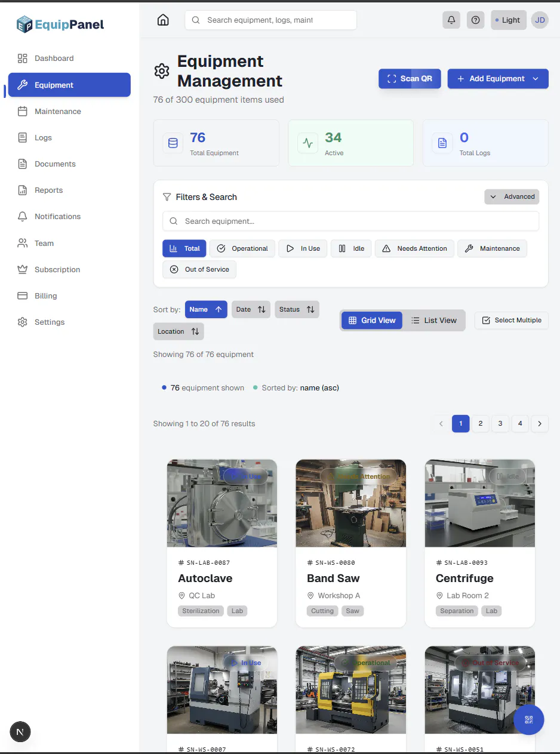Sort equipment by Status
This screenshot has height=754, width=560.
pos(297,309)
